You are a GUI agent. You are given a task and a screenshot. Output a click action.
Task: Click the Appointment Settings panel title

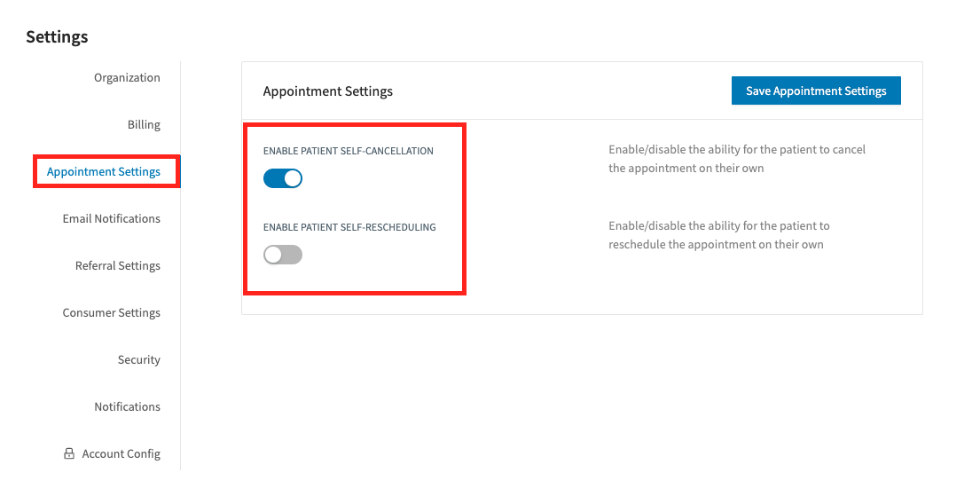click(x=327, y=91)
